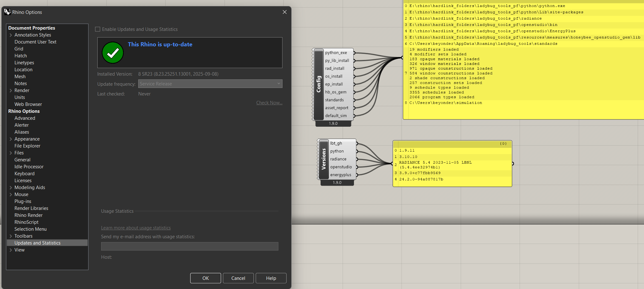Click the Versions component's dark icon bar
The width and height of the screenshot is (644, 289).
coord(324,159)
